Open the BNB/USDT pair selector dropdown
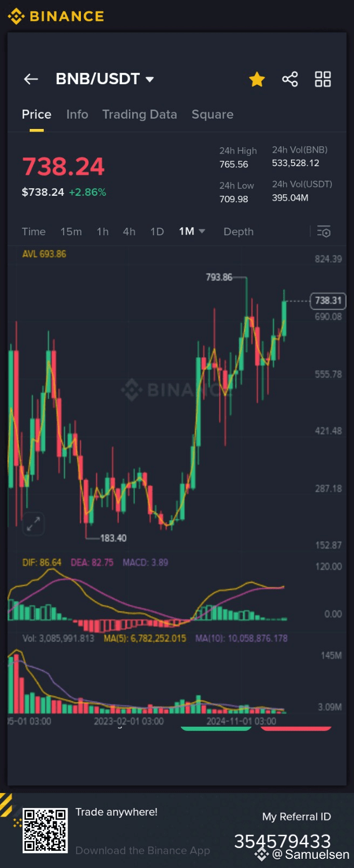This screenshot has width=354, height=868. click(105, 79)
